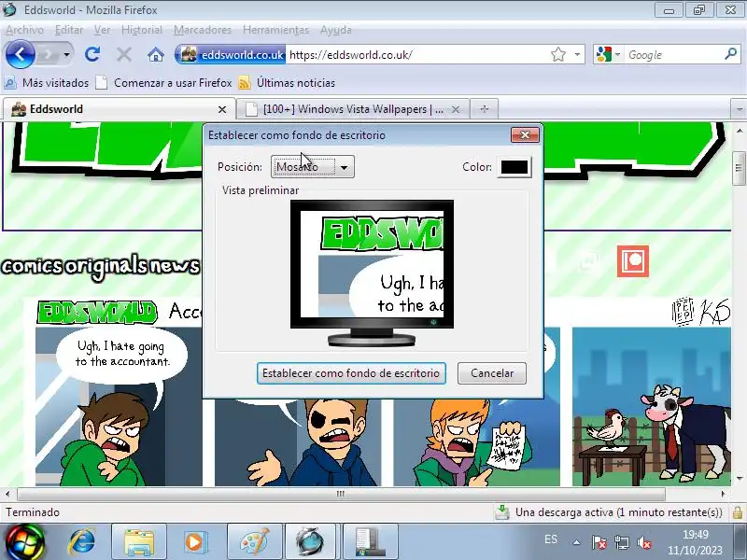Open the Historial menu
This screenshot has width=747, height=560.
(142, 30)
